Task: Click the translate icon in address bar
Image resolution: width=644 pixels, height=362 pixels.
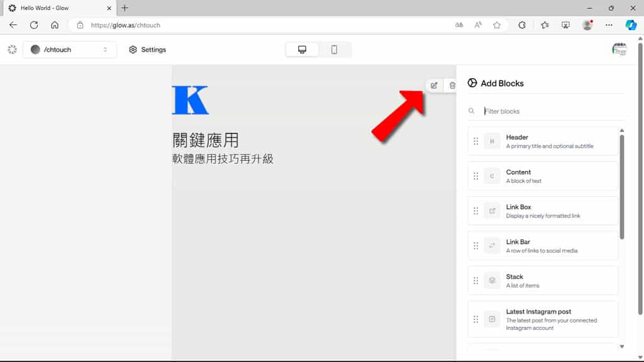Action: coord(458,25)
